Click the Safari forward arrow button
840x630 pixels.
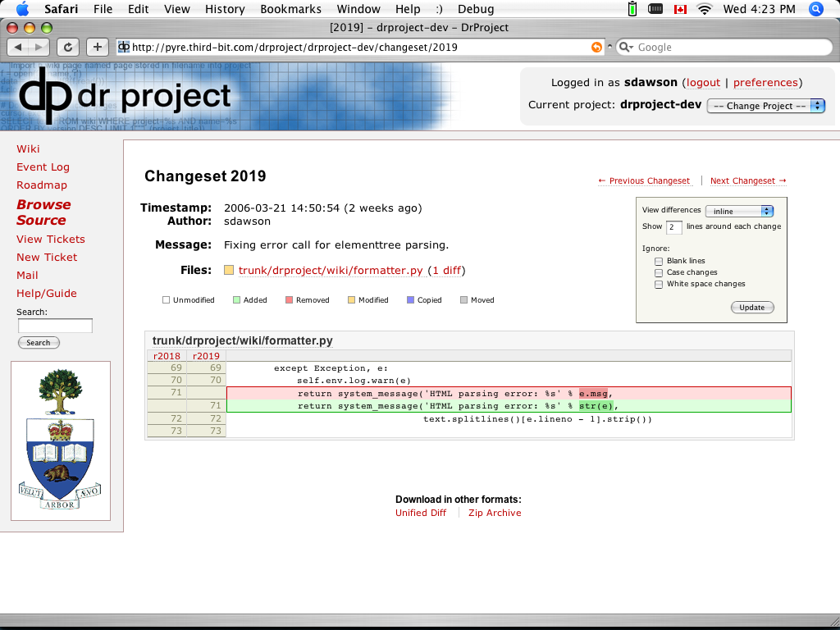(39, 47)
